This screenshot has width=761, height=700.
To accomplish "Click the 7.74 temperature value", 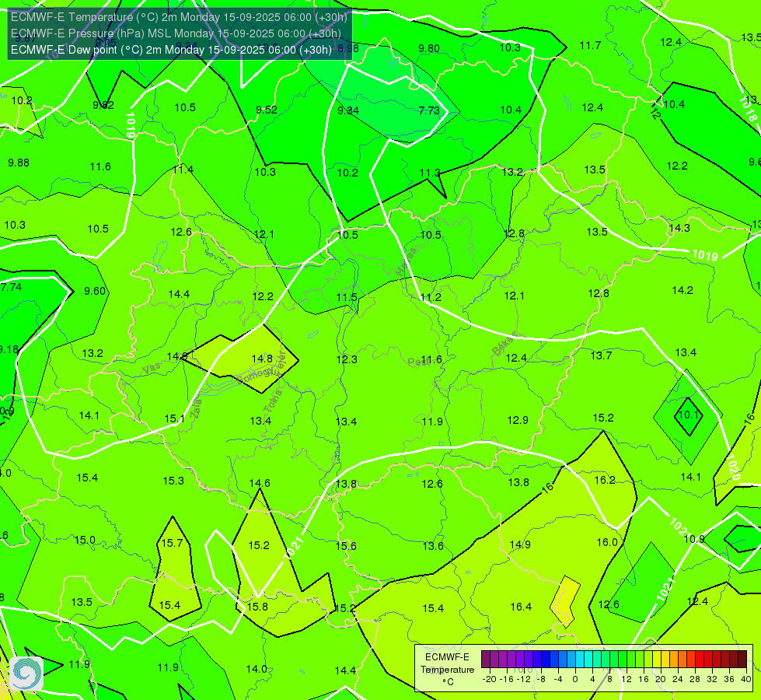I will [11, 287].
